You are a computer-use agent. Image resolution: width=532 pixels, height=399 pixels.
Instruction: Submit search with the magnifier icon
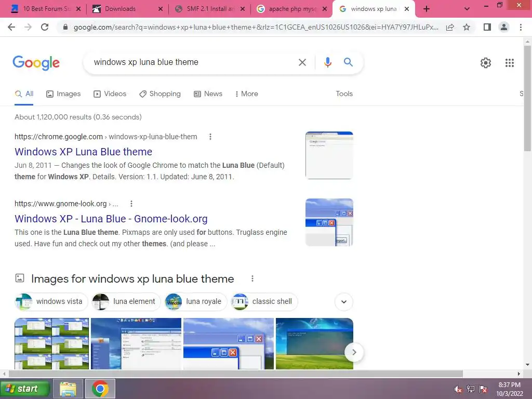pyautogui.click(x=348, y=62)
